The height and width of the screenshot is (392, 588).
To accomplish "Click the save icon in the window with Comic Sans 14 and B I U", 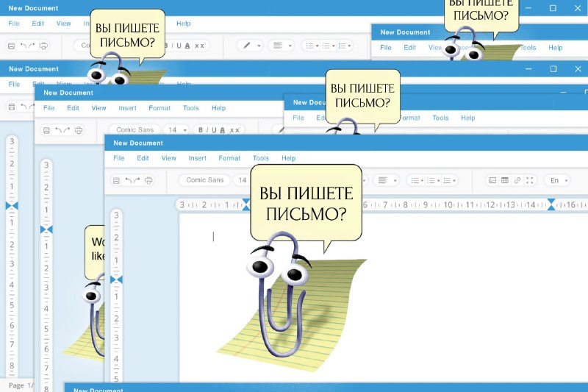I will pos(46,130).
